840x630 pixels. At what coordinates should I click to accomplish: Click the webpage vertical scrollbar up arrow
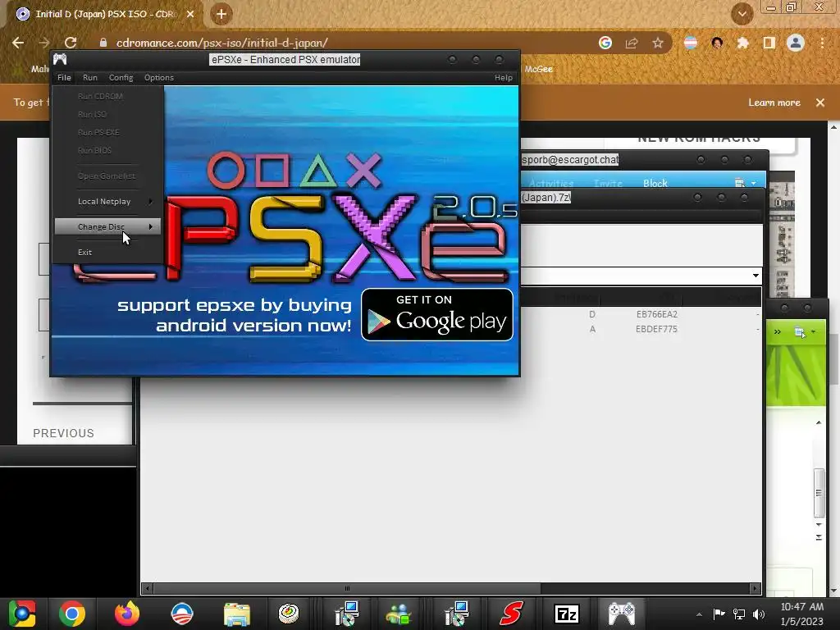click(833, 127)
